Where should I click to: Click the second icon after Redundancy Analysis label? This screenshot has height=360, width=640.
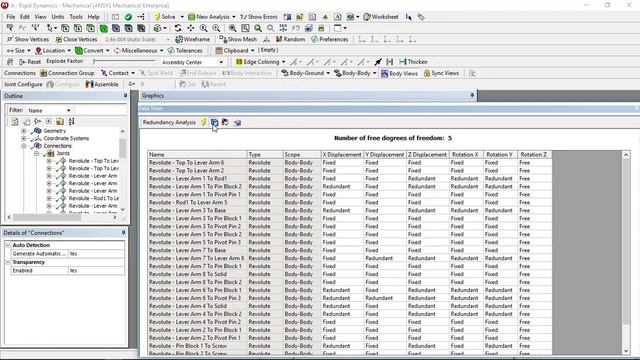(x=214, y=122)
